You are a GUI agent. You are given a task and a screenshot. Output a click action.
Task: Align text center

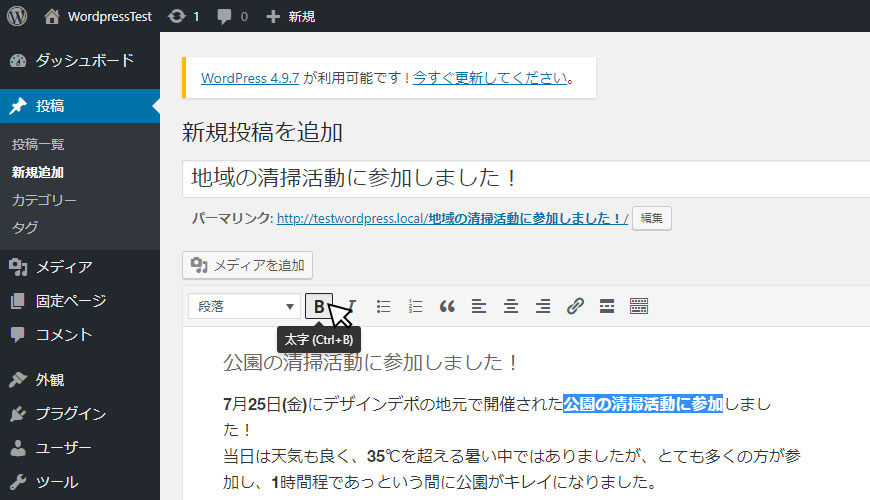[x=511, y=306]
